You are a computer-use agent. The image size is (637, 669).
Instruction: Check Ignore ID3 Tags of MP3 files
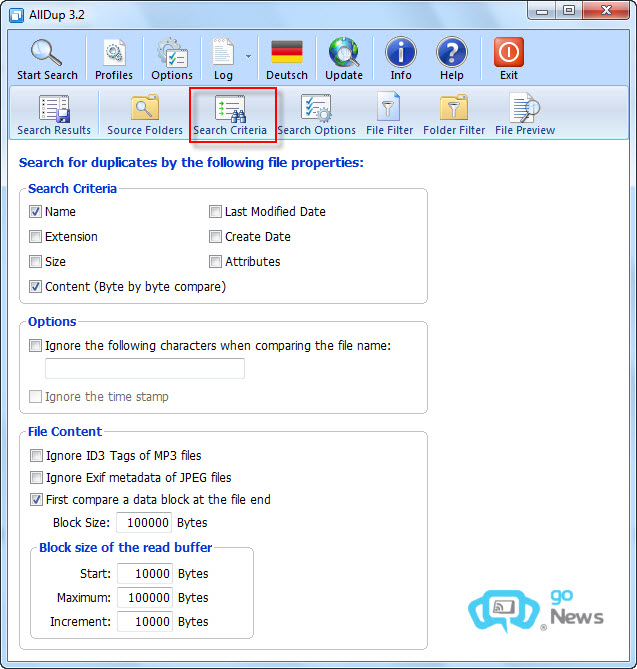[x=36, y=456]
